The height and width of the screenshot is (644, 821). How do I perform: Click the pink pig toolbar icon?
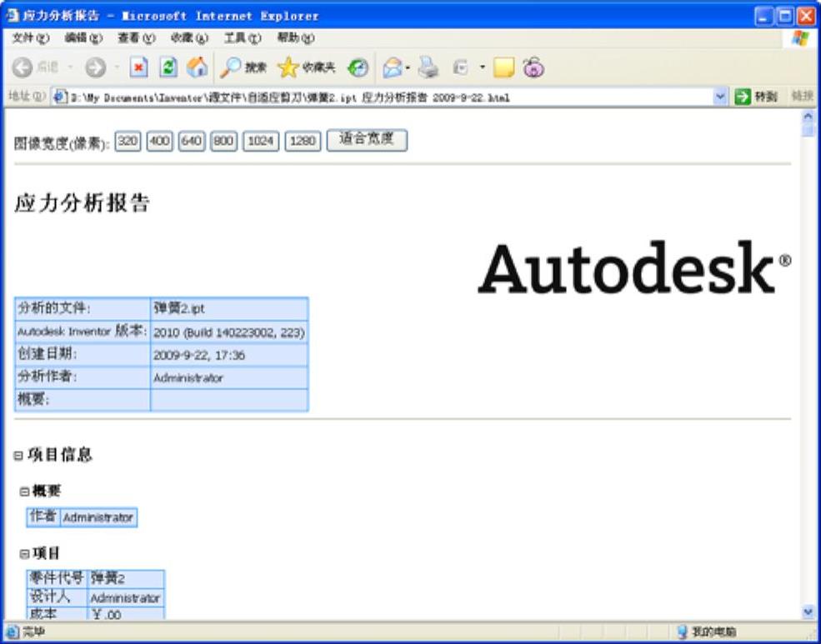[x=533, y=67]
